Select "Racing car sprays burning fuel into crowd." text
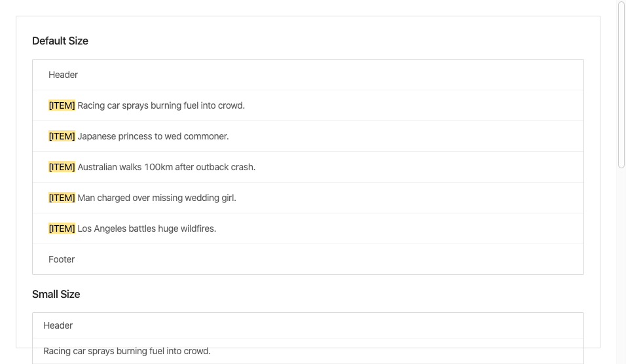Image resolution: width=626 pixels, height=364 pixels. (161, 105)
